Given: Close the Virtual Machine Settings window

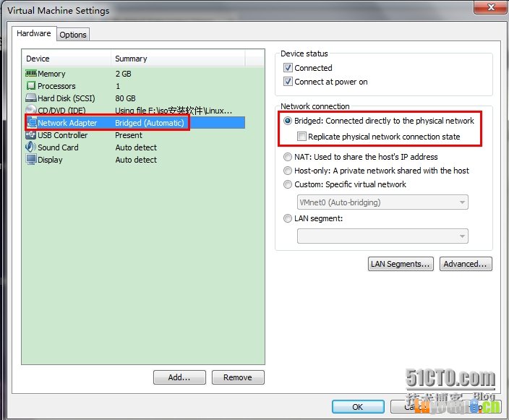Looking at the screenshot, I should [490, 7].
